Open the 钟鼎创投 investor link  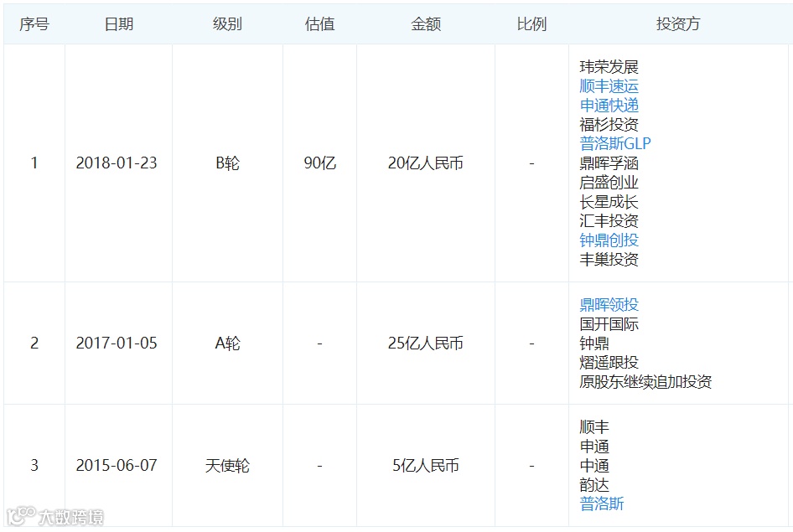(609, 240)
